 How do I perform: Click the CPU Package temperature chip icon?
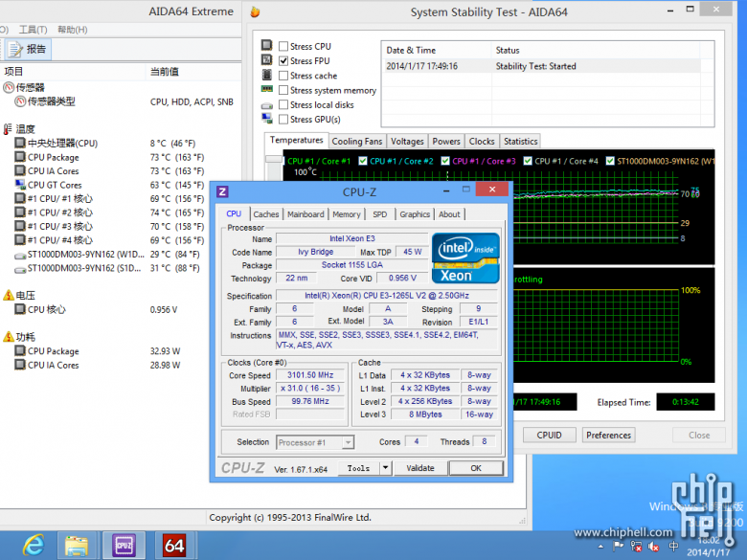20,157
